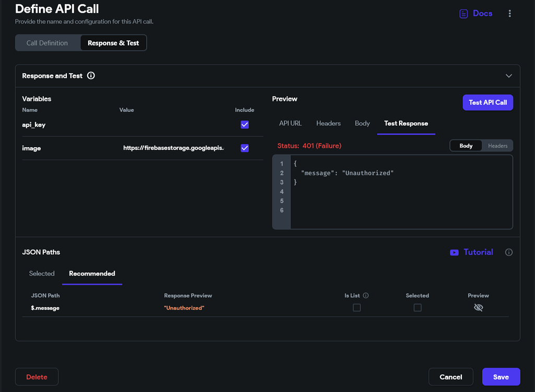Collapse the Response and Test section
Image resolution: width=535 pixels, height=392 pixels.
[509, 76]
